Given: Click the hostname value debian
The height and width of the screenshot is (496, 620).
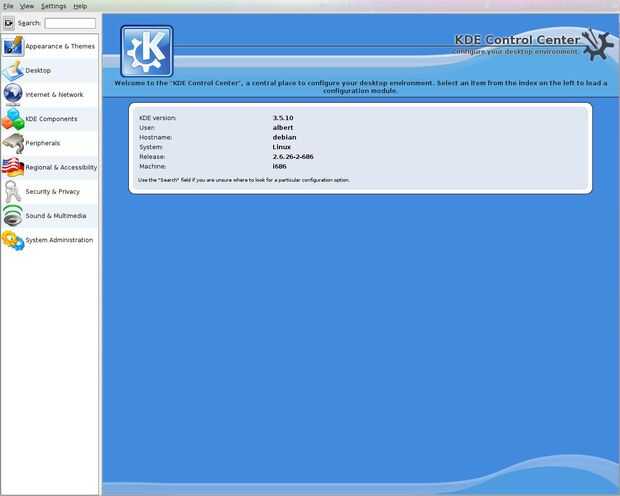Looking at the screenshot, I should tap(284, 137).
